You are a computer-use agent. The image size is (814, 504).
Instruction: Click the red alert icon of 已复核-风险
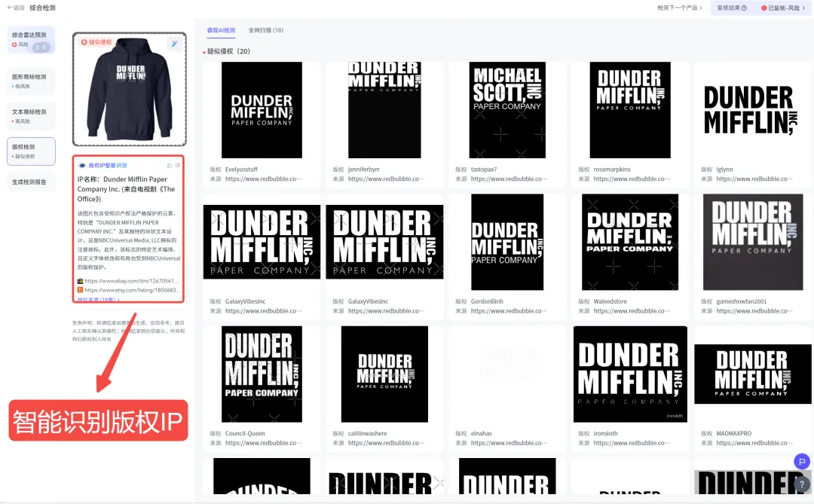click(764, 8)
